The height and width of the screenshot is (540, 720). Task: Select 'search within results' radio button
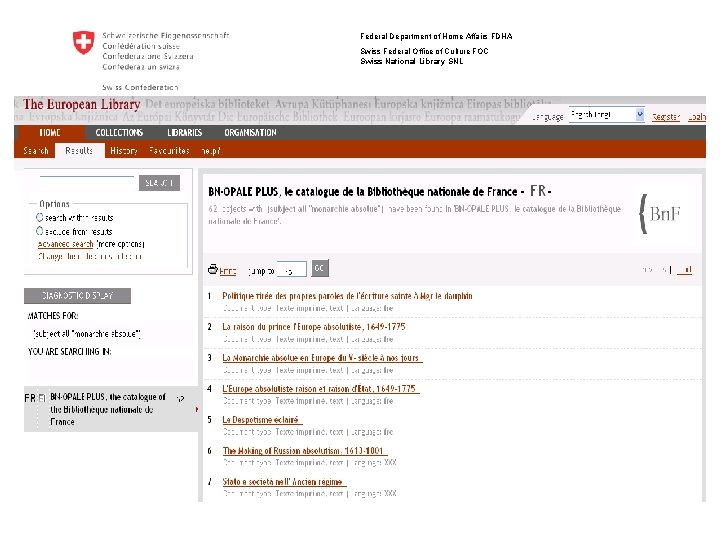pyautogui.click(x=39, y=217)
